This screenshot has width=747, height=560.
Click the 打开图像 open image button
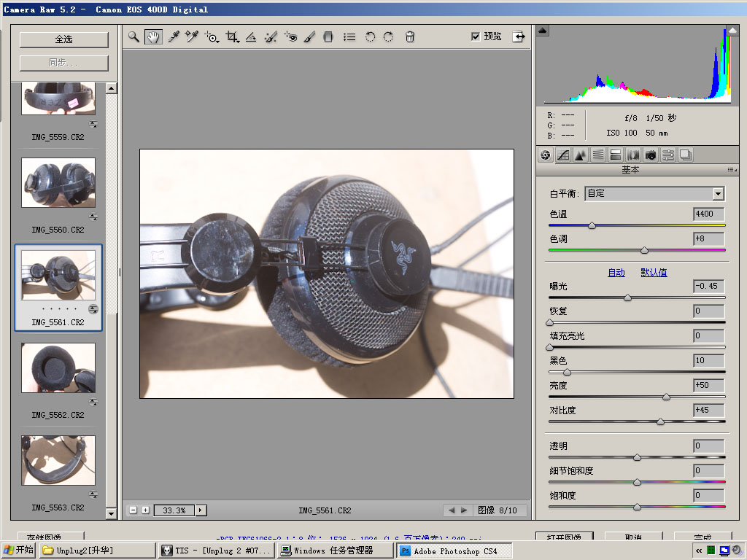565,536
